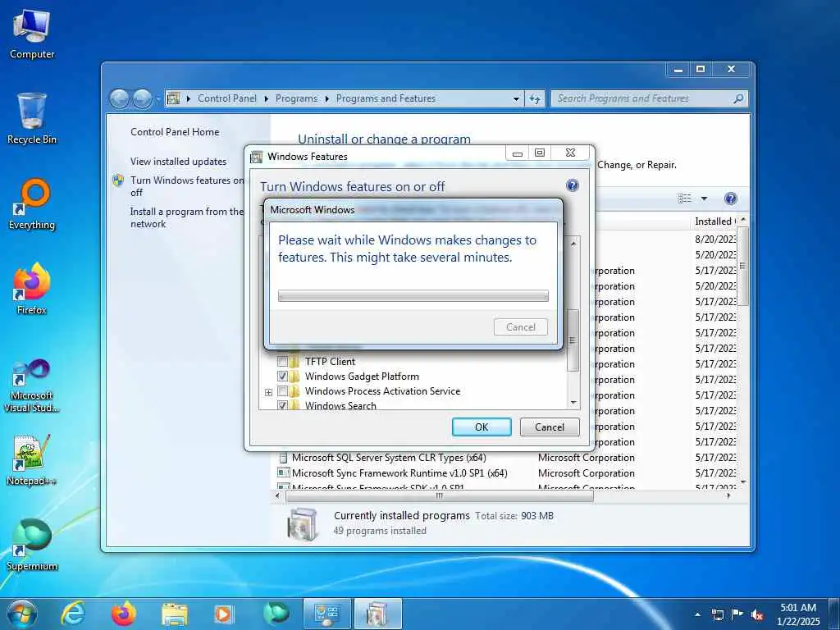Image resolution: width=840 pixels, height=630 pixels.
Task: Click OK in Windows Features dialog
Action: tap(482, 427)
